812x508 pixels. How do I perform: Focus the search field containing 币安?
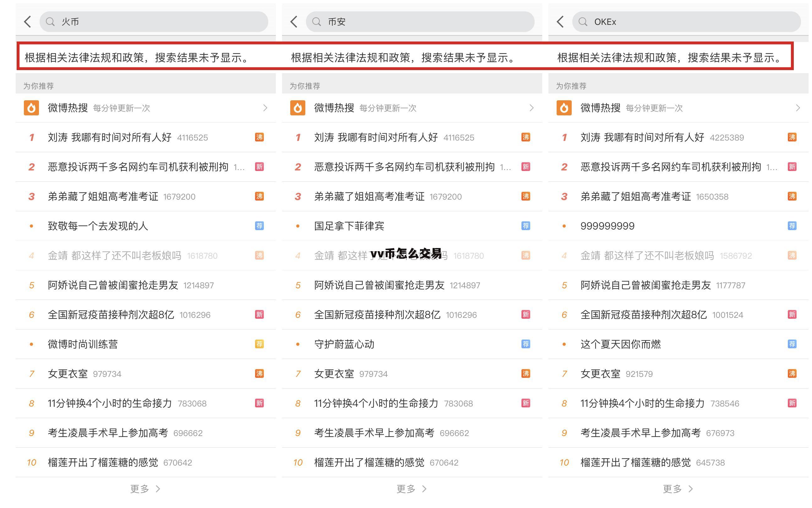420,22
